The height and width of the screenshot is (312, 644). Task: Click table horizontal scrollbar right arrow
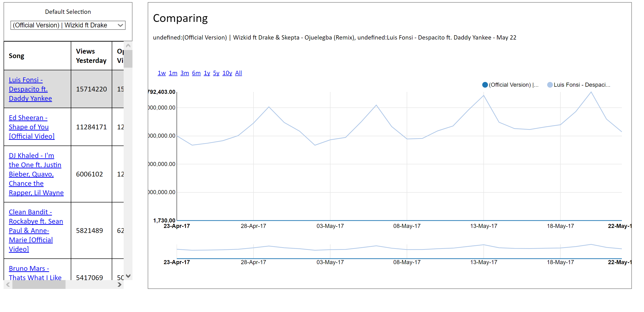120,285
